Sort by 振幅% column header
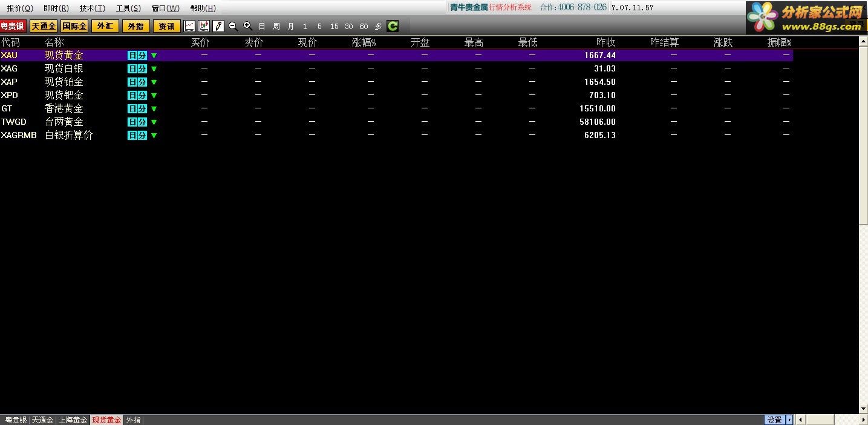This screenshot has width=868, height=425. 779,42
